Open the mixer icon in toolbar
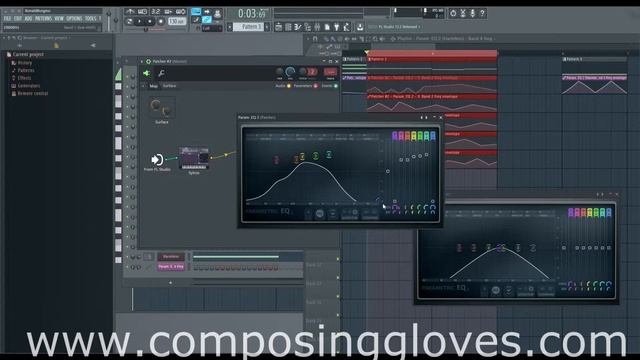 click(317, 27)
